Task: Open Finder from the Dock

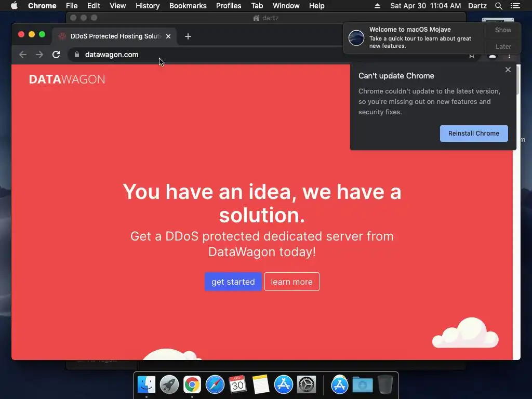Action: point(146,385)
